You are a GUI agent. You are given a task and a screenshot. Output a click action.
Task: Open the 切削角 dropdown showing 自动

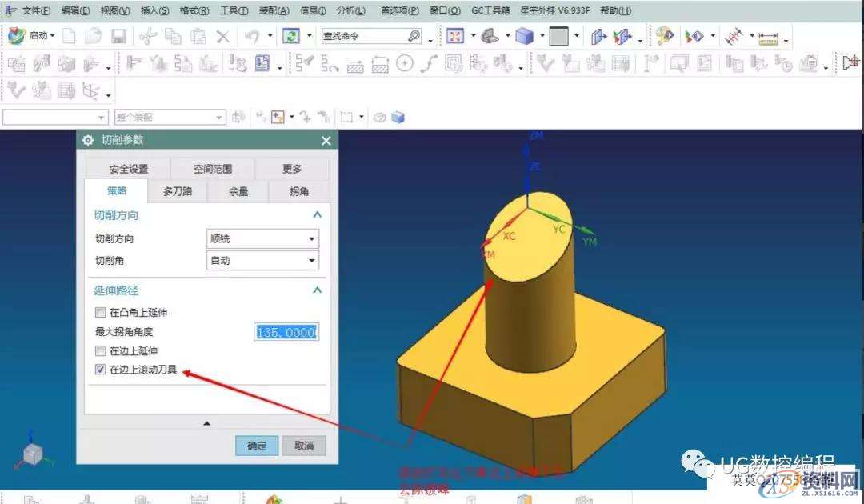(262, 260)
